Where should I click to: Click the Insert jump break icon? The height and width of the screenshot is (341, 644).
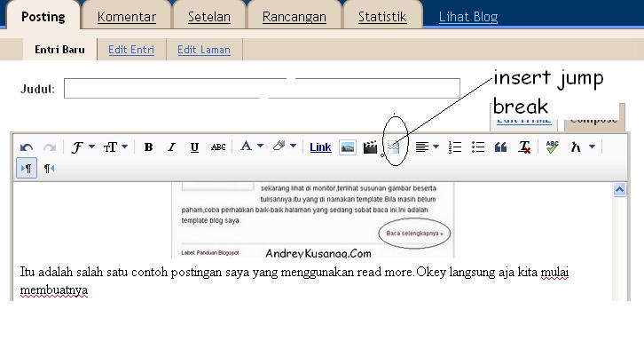394,147
